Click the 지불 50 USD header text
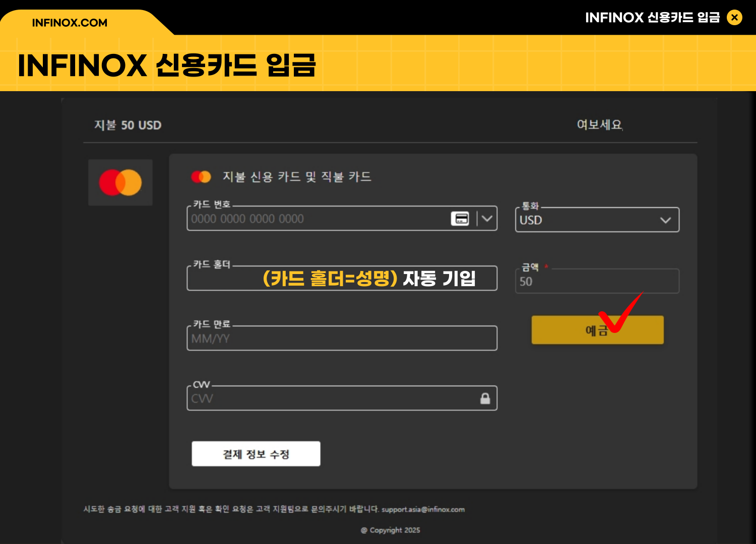The height and width of the screenshot is (544, 756). (x=128, y=125)
